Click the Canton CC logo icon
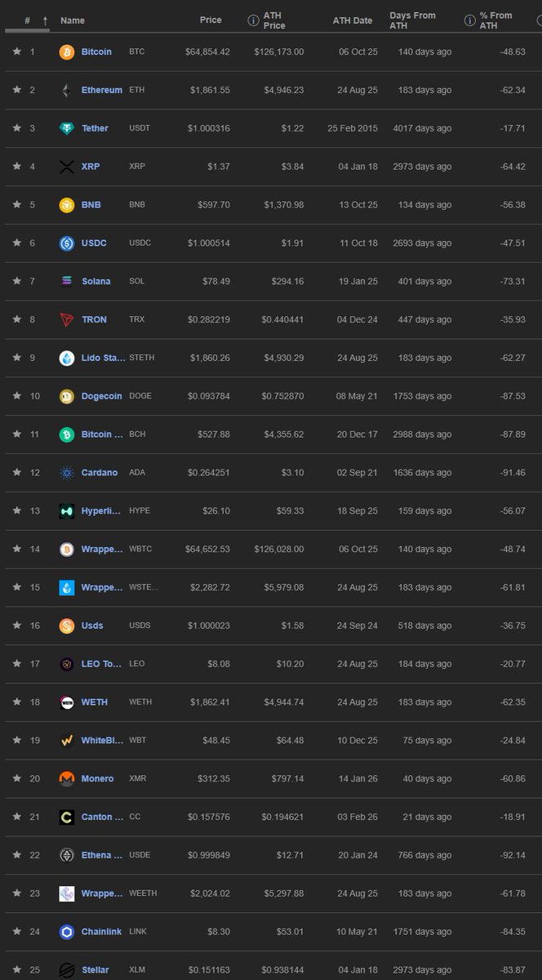 [x=67, y=817]
